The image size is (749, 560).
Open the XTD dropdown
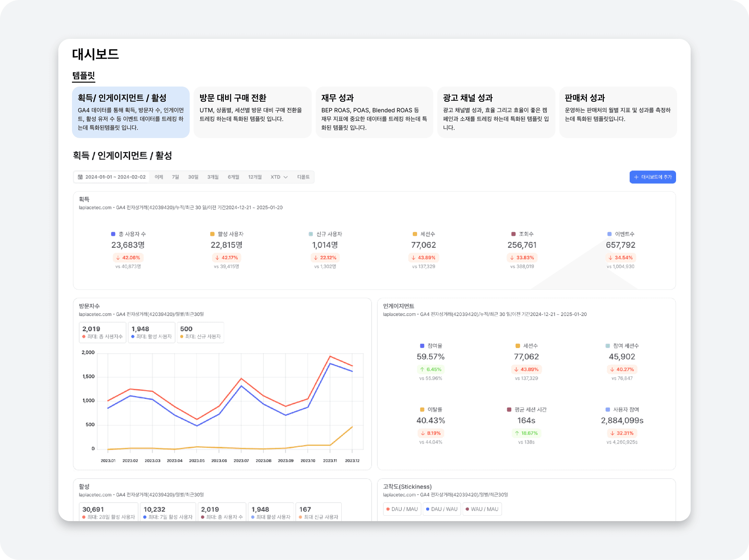(x=279, y=177)
